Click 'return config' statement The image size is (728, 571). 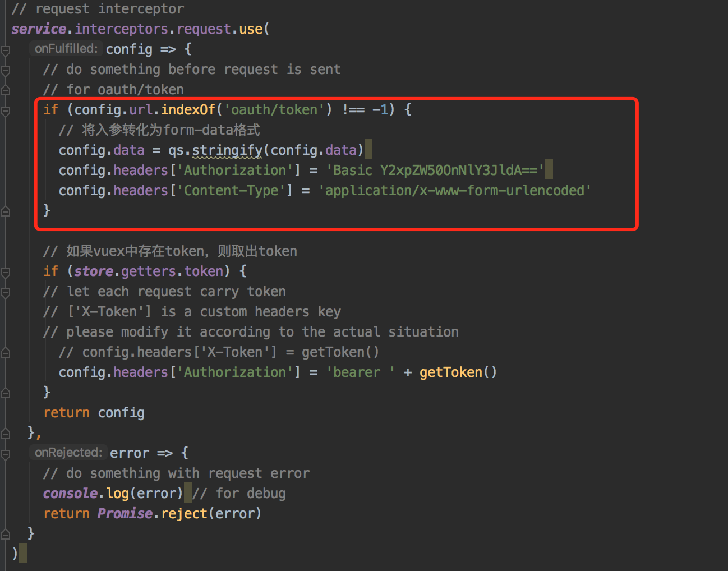[x=94, y=413]
